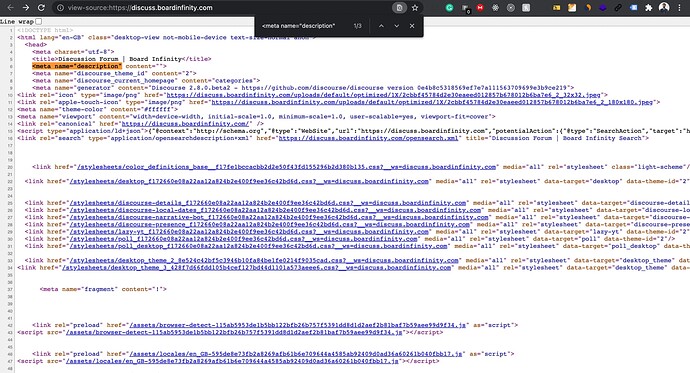Open discourse-details stylesheet link
The width and height of the screenshot is (690, 373).
point(268,203)
